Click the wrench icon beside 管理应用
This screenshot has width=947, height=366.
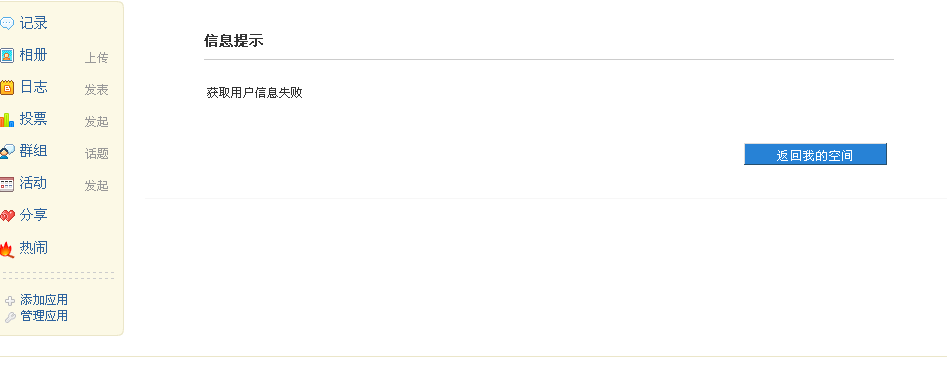pyautogui.click(x=10, y=317)
